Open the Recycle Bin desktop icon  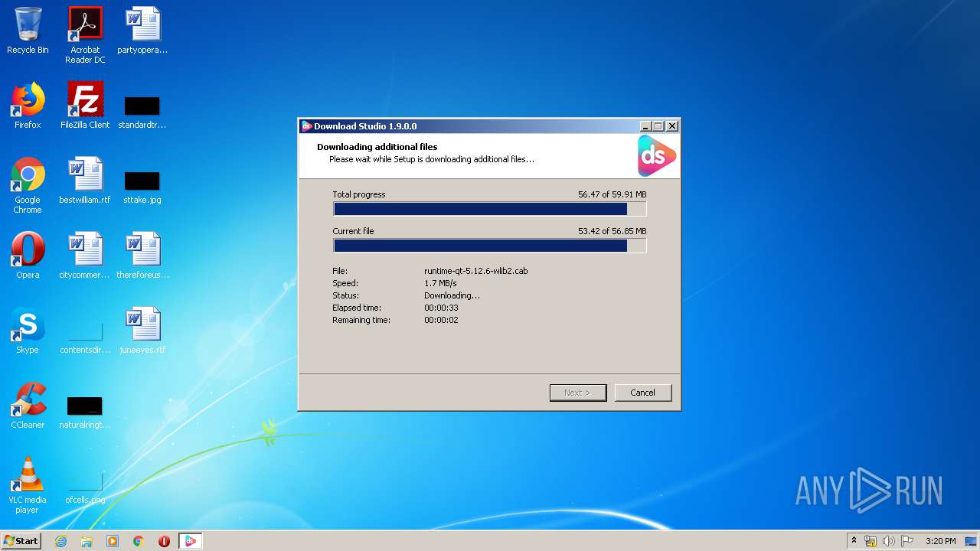pyautogui.click(x=28, y=31)
